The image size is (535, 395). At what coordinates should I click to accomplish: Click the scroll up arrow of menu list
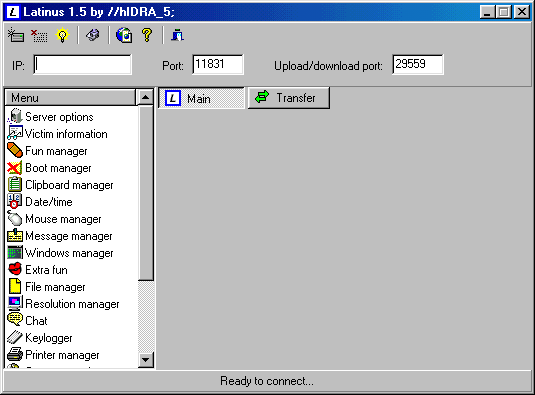[145, 98]
